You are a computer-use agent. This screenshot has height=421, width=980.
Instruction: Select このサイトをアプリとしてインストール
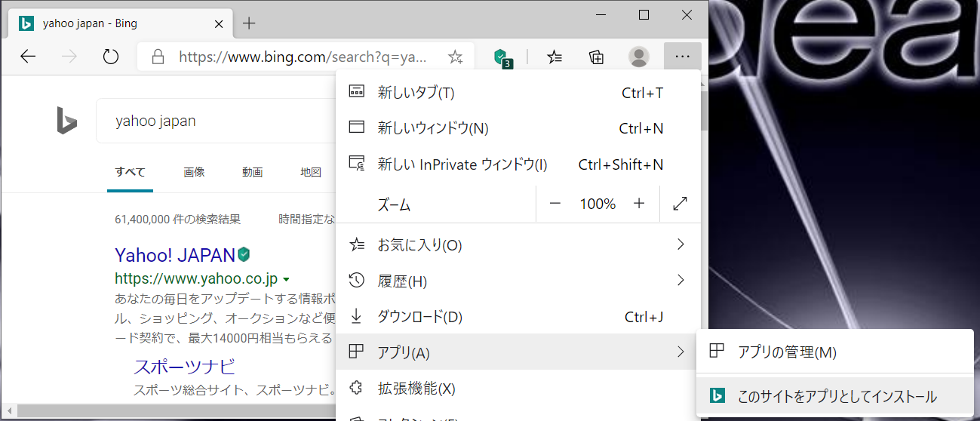(835, 397)
